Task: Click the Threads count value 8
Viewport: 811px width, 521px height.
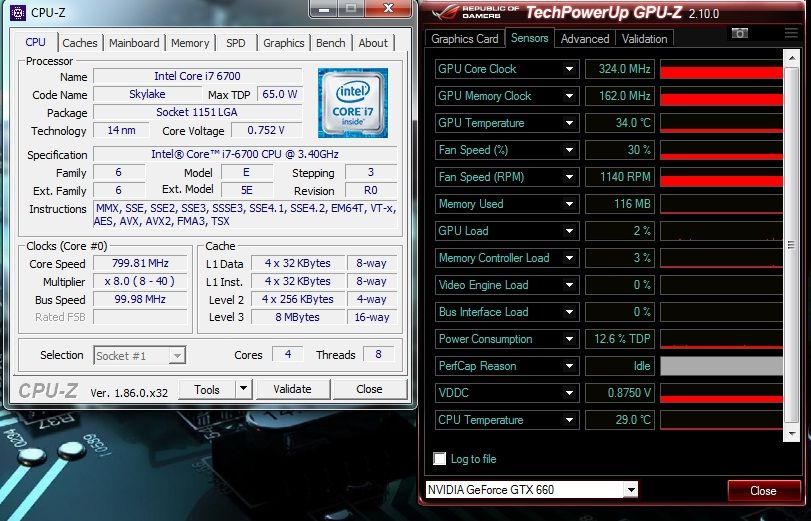Action: (x=379, y=354)
